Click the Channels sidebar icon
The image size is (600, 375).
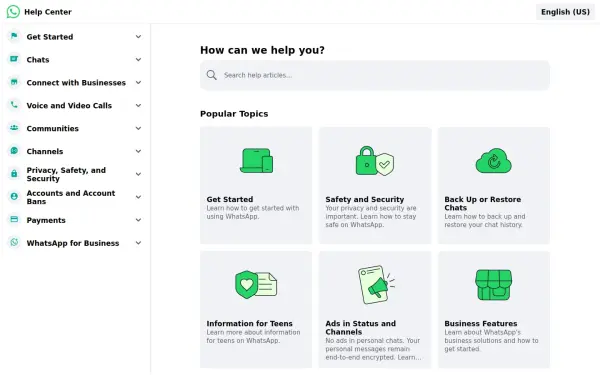point(14,151)
